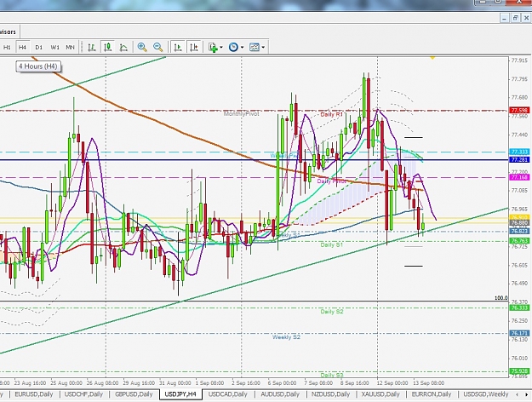532x402 pixels.
Task: Click the Daily S2 line label
Action: [332, 312]
